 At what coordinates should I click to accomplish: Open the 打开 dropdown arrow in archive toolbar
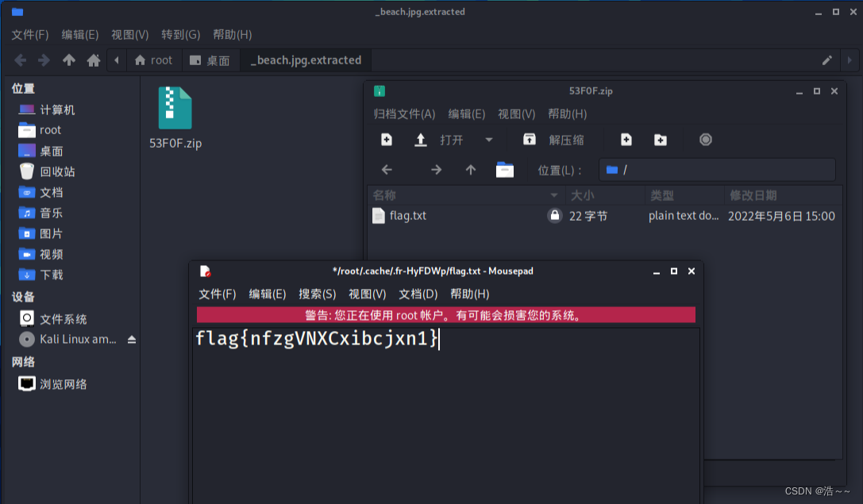coord(488,139)
